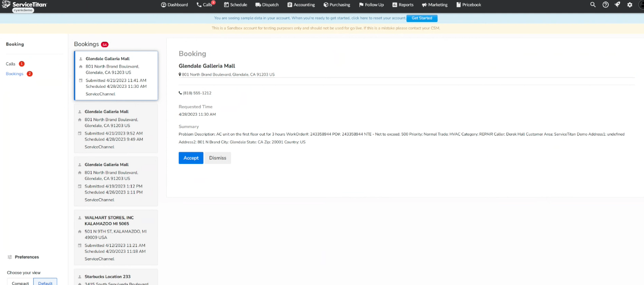Click the Calls phone icon in navbar
This screenshot has width=644, height=285.
tap(199, 5)
